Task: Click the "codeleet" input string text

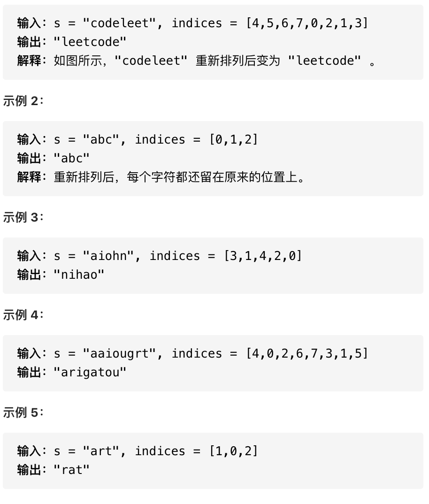Action: click(119, 23)
